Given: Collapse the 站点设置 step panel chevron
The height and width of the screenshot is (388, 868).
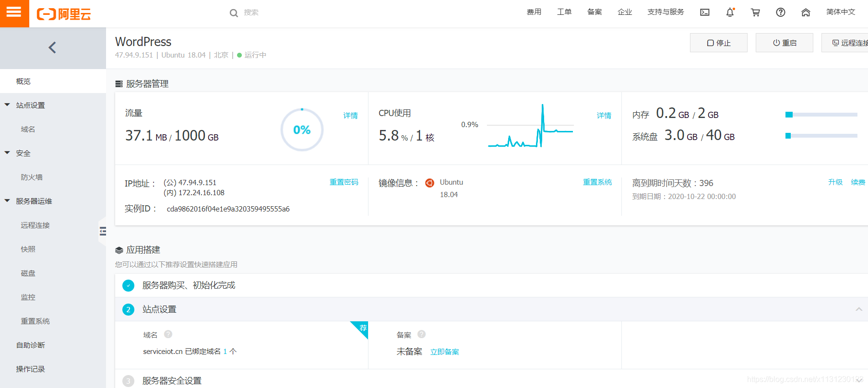Looking at the screenshot, I should (x=859, y=309).
